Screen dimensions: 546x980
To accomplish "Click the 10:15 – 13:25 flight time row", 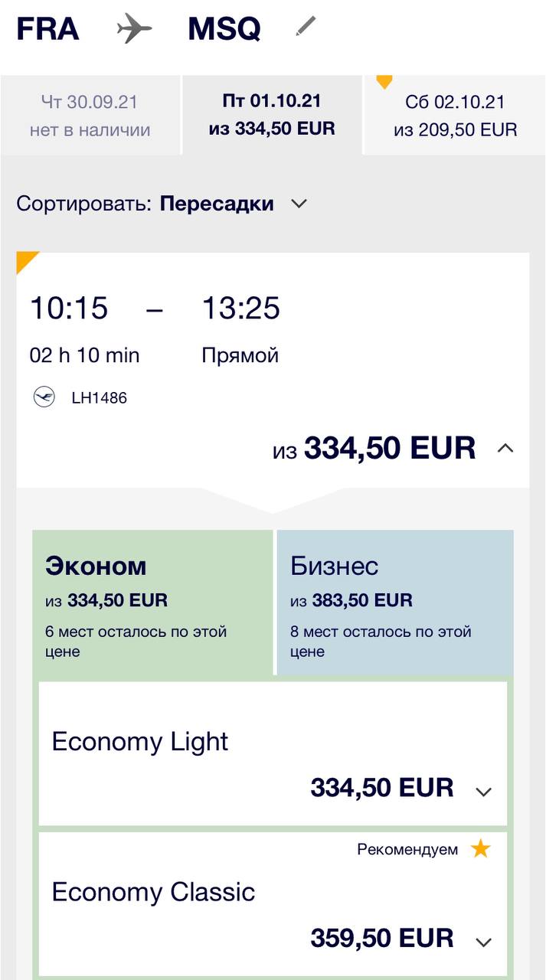I will 155,309.
